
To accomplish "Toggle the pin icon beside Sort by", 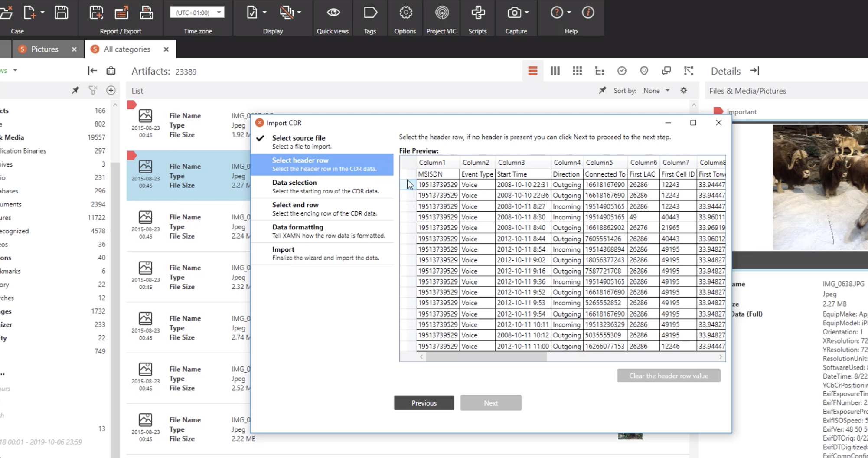I will (x=602, y=90).
